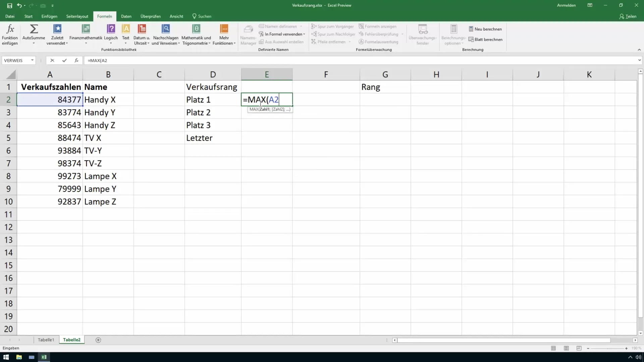Open Logisch functions list

[x=111, y=34]
